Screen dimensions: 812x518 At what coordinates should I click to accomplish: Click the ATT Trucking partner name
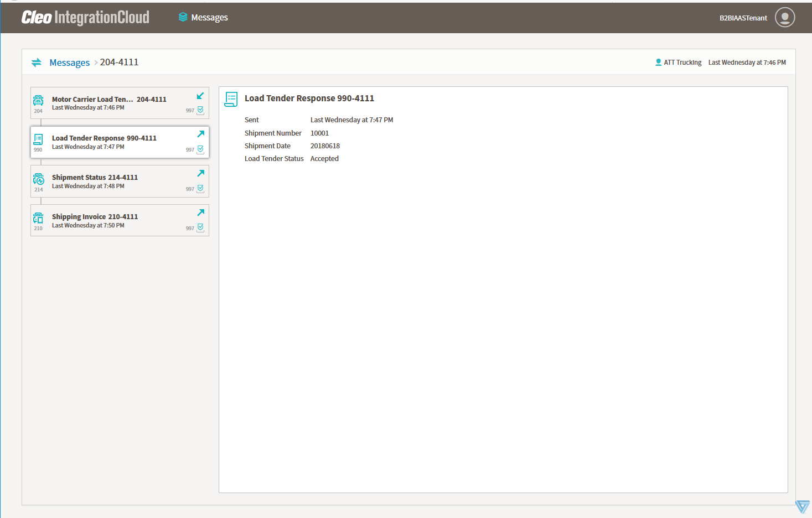(x=682, y=62)
